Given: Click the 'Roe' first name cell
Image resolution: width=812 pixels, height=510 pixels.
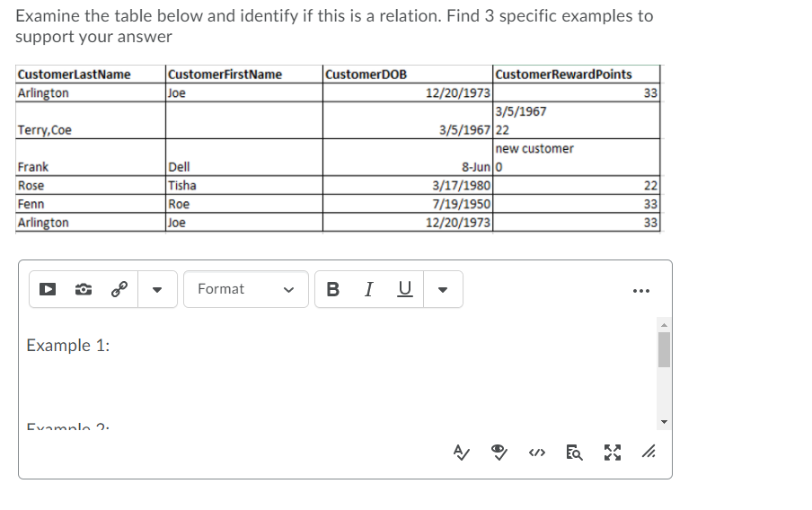Looking at the screenshot, I should coord(244,204).
